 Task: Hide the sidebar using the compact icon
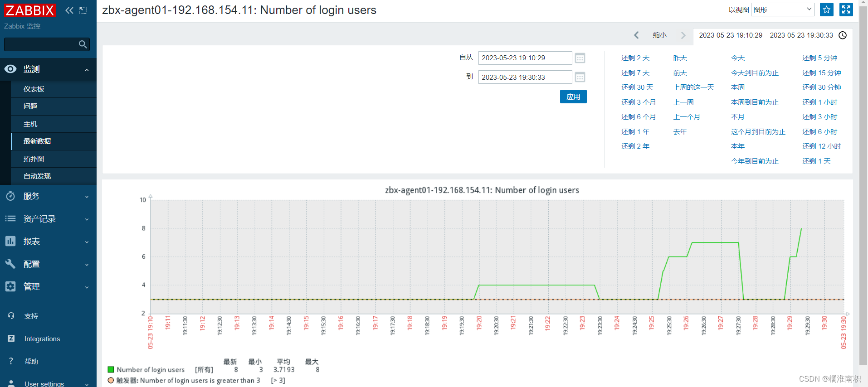(x=83, y=10)
